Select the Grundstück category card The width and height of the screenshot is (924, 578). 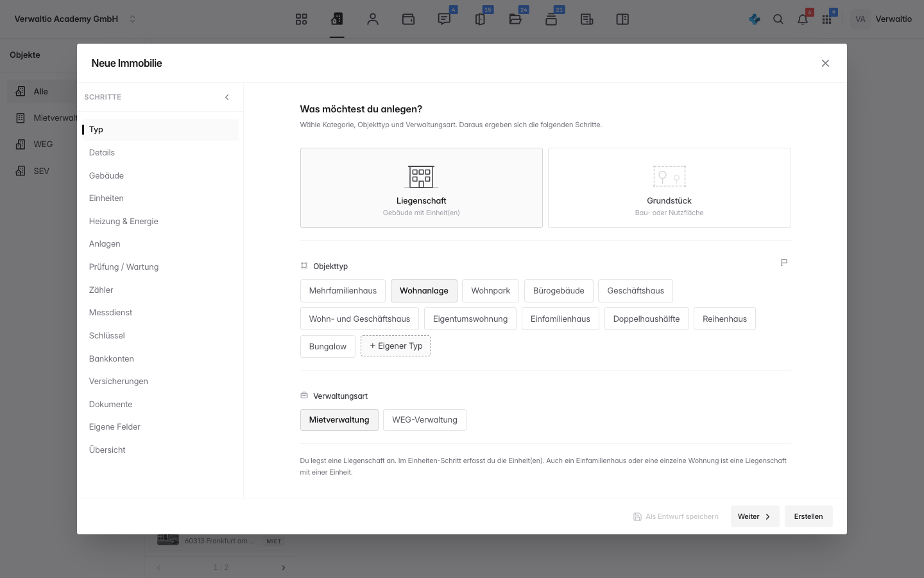669,188
